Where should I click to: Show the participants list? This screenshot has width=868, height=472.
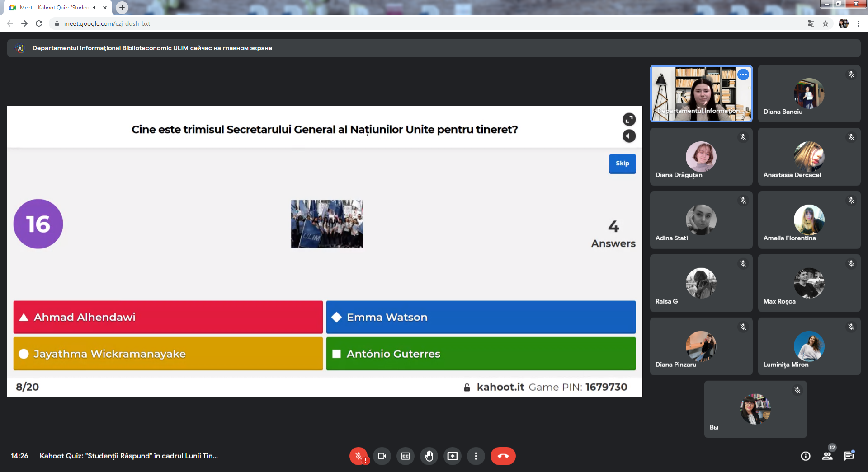pyautogui.click(x=827, y=456)
